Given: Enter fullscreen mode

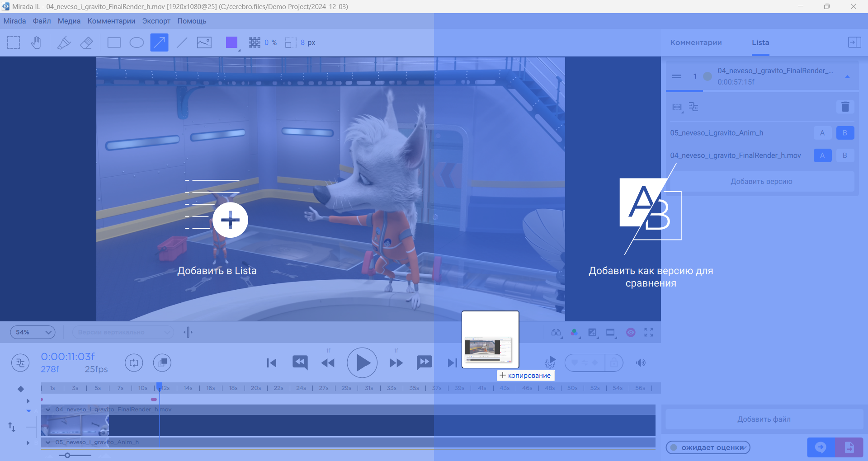Looking at the screenshot, I should coord(649,332).
